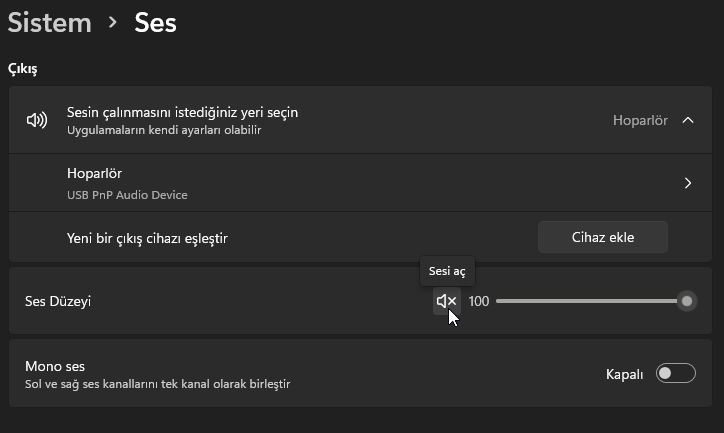Click the Çıkış section heading
Image resolution: width=724 pixels, height=433 pixels.
pyautogui.click(x=23, y=69)
